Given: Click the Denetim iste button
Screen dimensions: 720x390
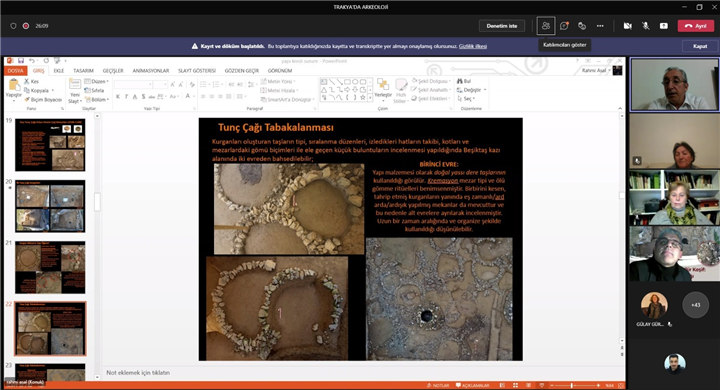Looking at the screenshot, I should click(502, 26).
